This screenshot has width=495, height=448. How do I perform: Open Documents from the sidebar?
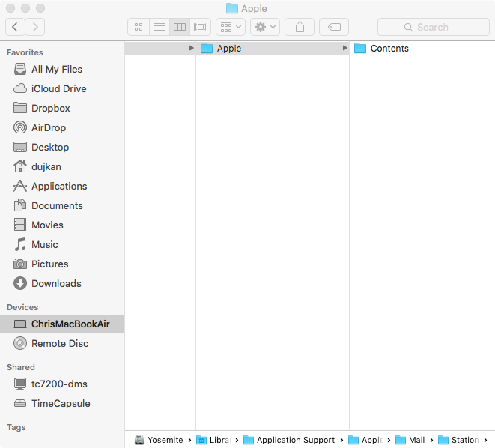coord(62,206)
